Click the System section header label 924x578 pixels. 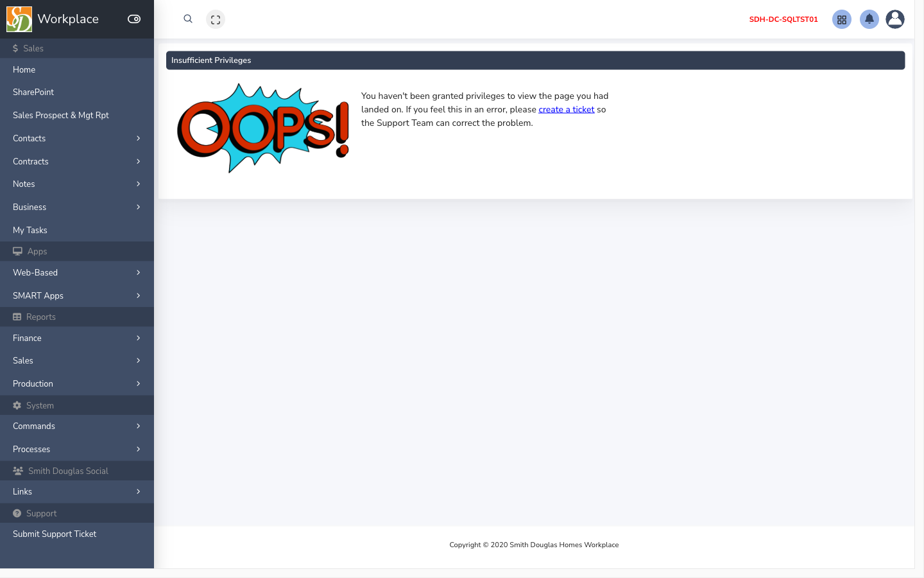click(x=40, y=405)
